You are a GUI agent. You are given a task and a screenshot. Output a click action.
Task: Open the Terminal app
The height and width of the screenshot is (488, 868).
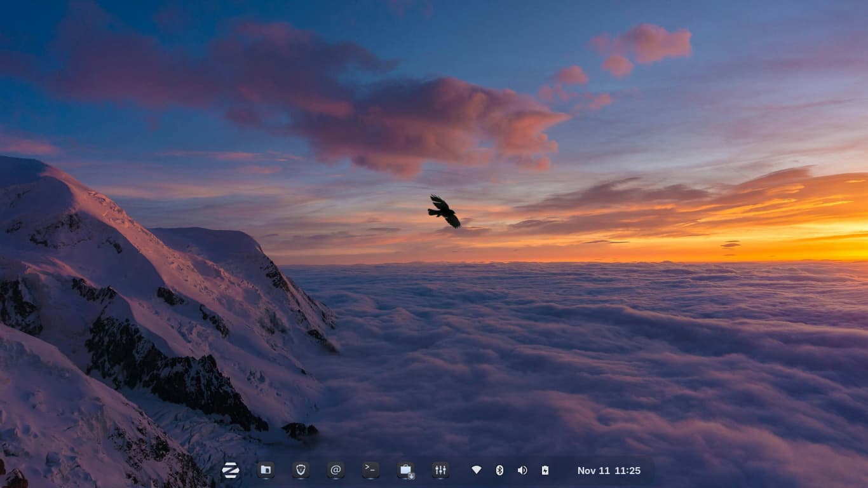pyautogui.click(x=370, y=470)
